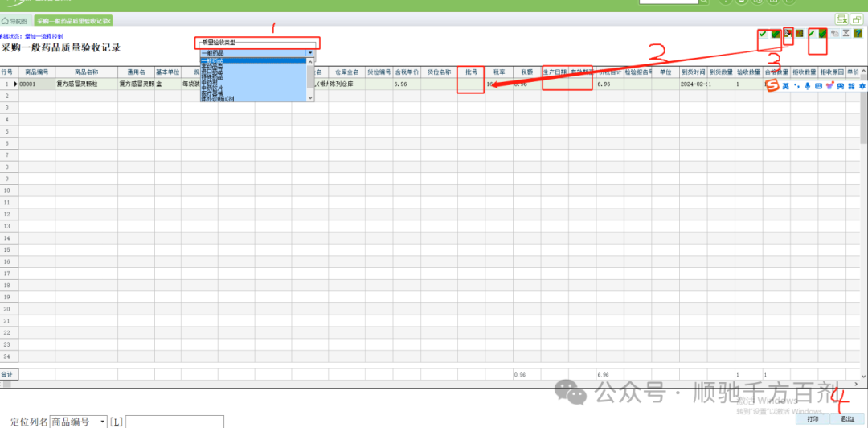868x428 pixels.
Task: Click the 基本单位 column header
Action: [x=168, y=72]
